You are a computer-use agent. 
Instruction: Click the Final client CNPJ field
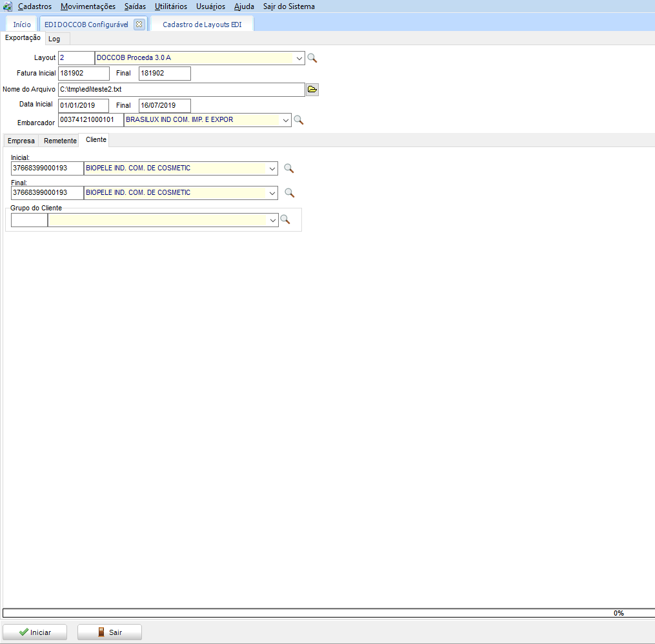[47, 193]
